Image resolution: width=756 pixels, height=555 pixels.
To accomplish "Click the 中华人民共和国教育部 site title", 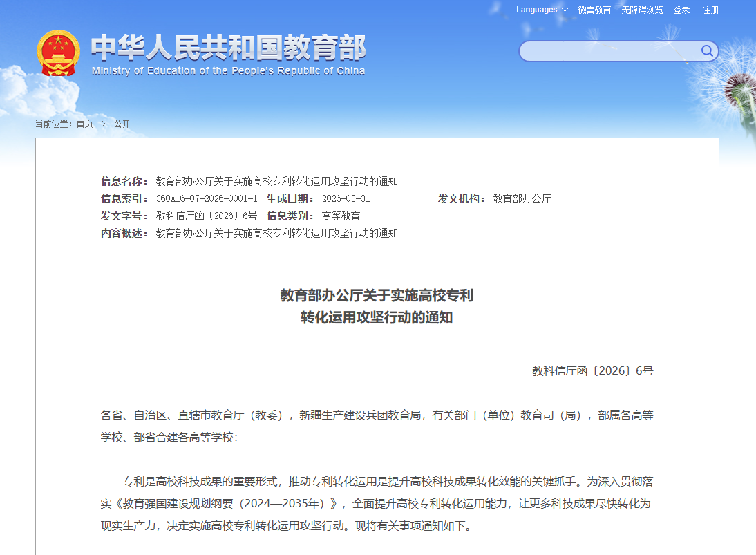I will [228, 47].
